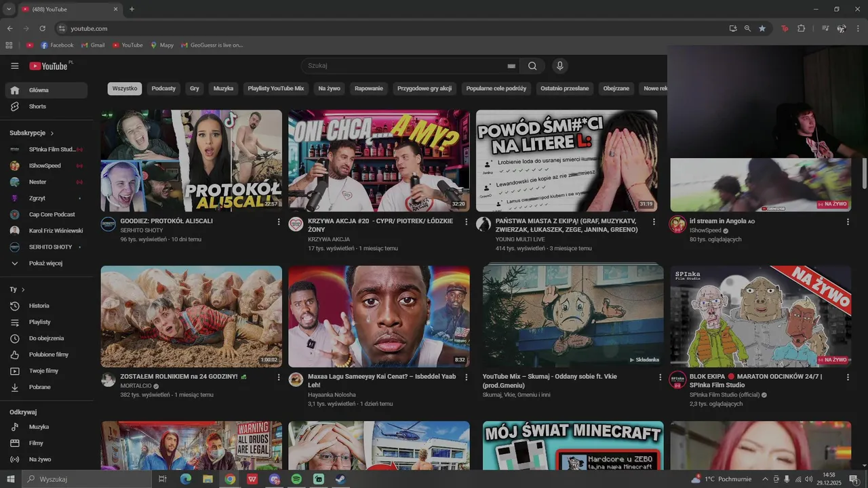
Task: Click the page vertical scrollbar
Action: (x=864, y=174)
